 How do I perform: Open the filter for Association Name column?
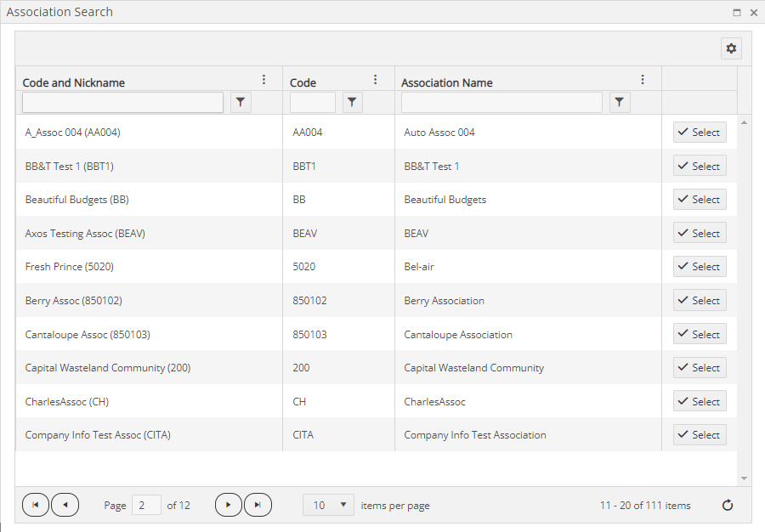[x=619, y=101]
